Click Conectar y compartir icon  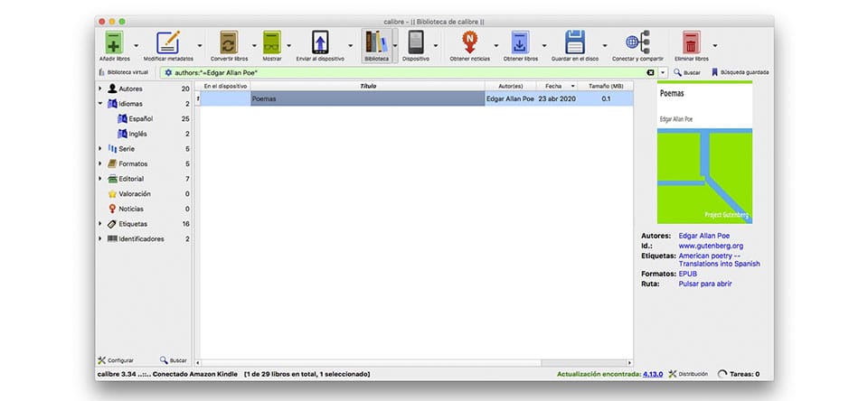pyautogui.click(x=637, y=42)
